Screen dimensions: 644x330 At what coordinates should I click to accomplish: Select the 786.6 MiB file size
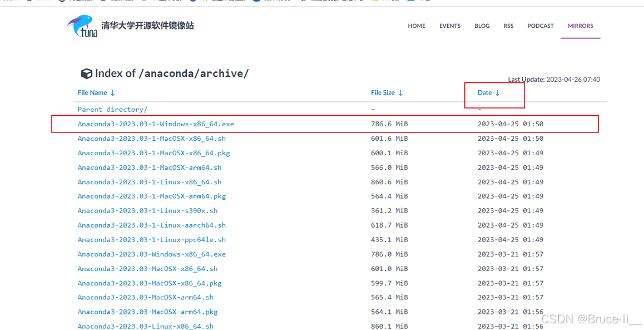389,124
